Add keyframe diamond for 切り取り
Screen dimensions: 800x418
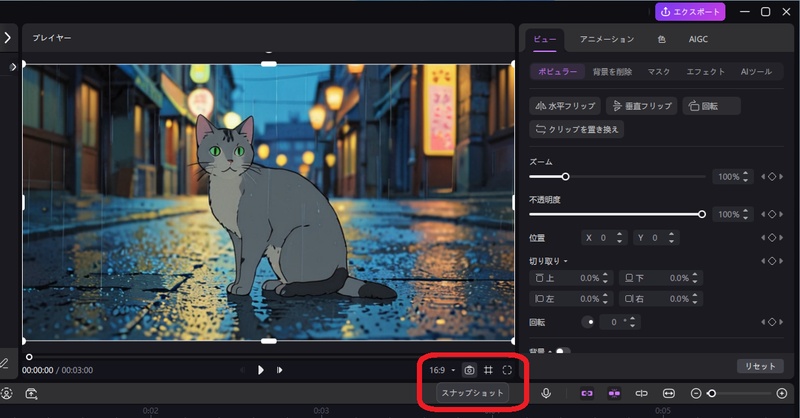(772, 261)
